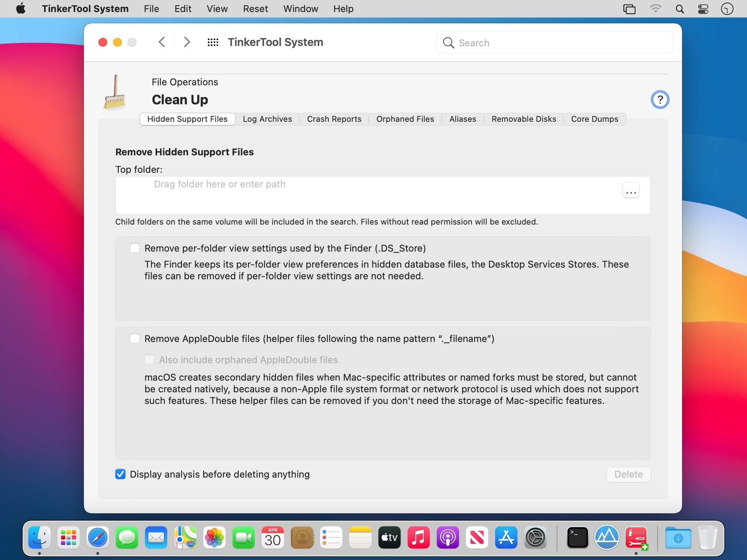Click the Search field
Screen dimensions: 747x560
(x=554, y=43)
